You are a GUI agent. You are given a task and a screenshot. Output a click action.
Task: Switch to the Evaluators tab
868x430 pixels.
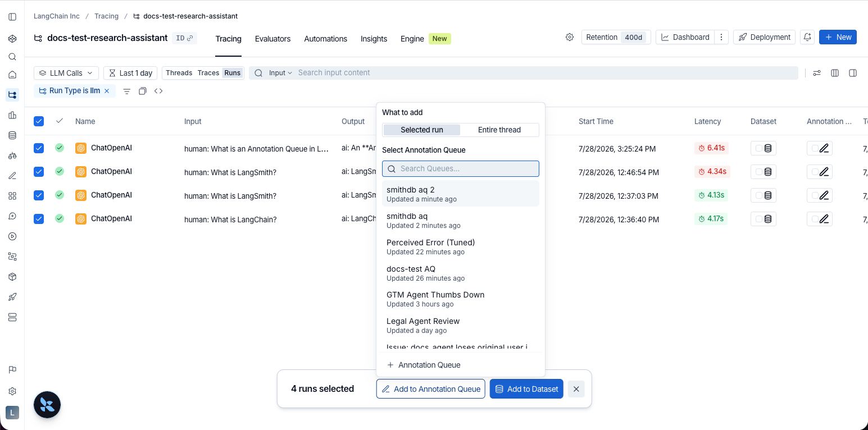272,39
